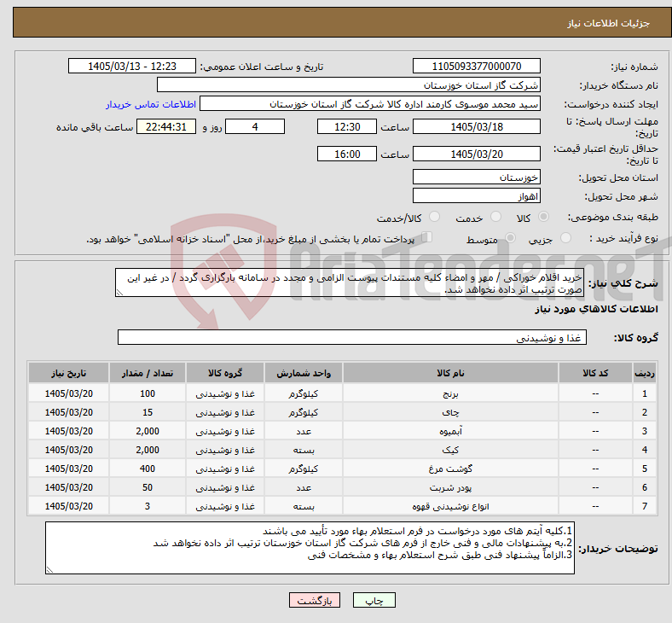
Task: Click the تاریخ نیاز column header
Action: pos(68,373)
